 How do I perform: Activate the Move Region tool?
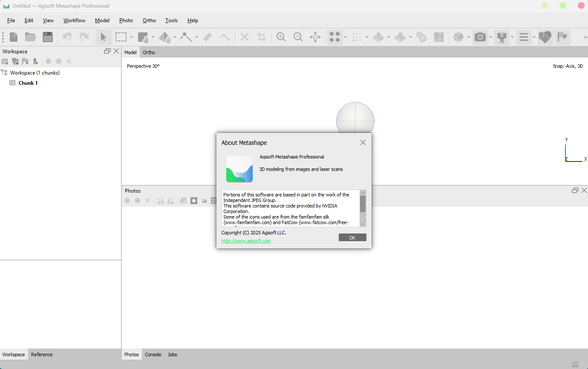(143, 37)
